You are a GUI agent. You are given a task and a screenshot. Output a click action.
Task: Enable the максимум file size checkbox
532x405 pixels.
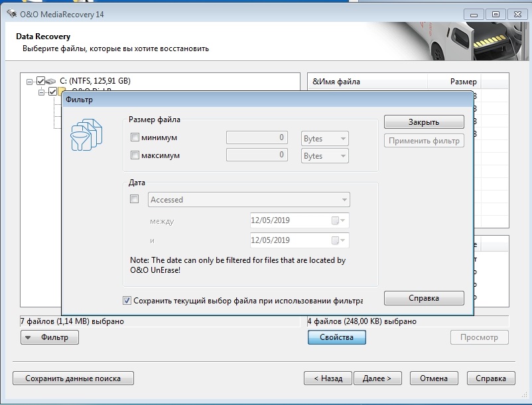tap(135, 155)
